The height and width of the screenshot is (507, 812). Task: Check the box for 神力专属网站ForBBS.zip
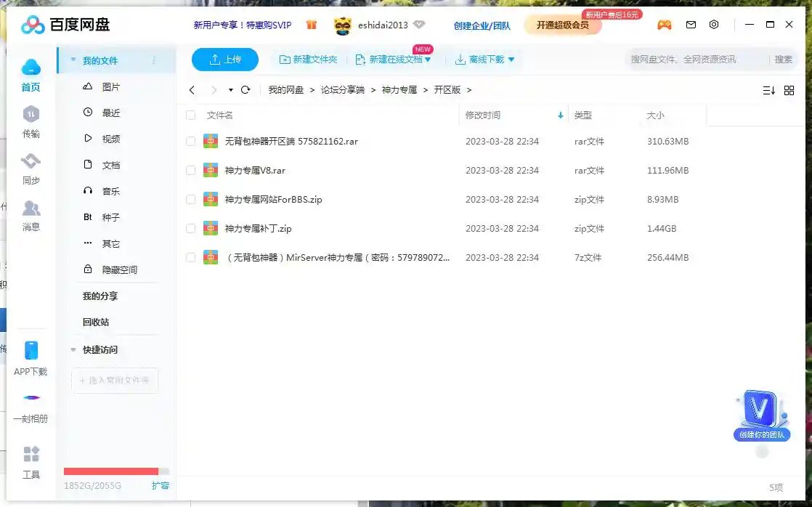[x=190, y=199]
